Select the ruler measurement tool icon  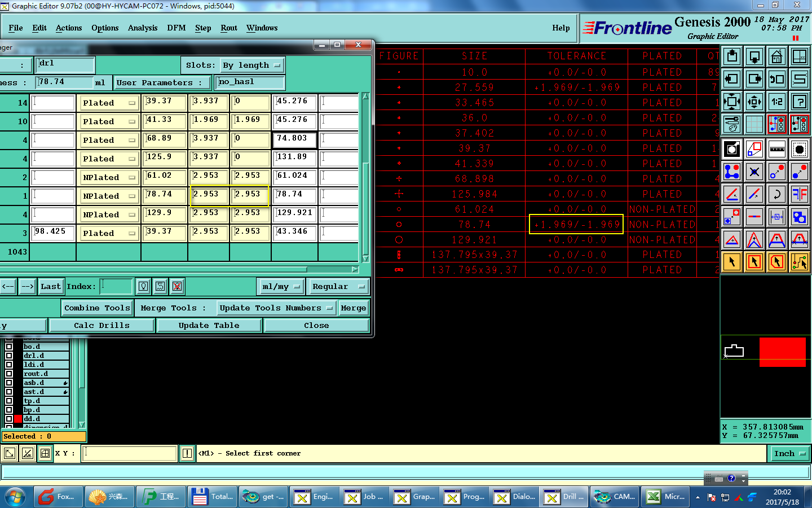pos(777,149)
